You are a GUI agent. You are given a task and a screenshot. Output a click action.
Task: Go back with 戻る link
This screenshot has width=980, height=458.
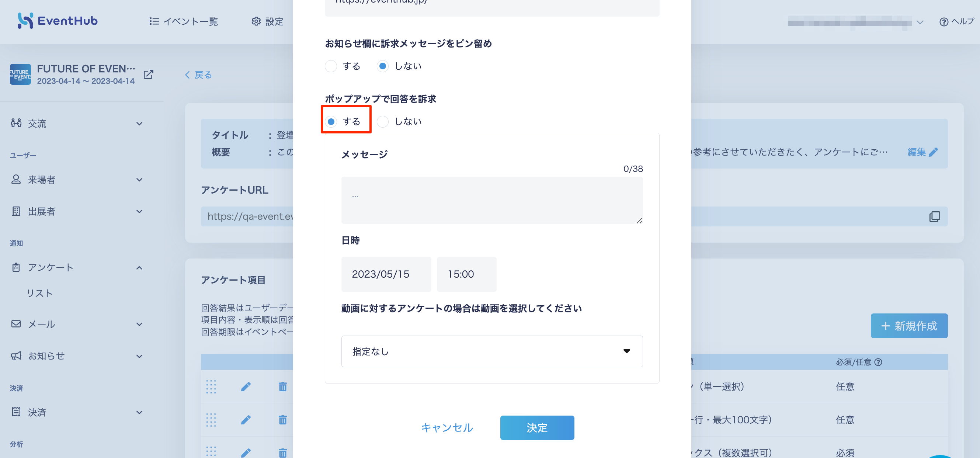tap(198, 75)
